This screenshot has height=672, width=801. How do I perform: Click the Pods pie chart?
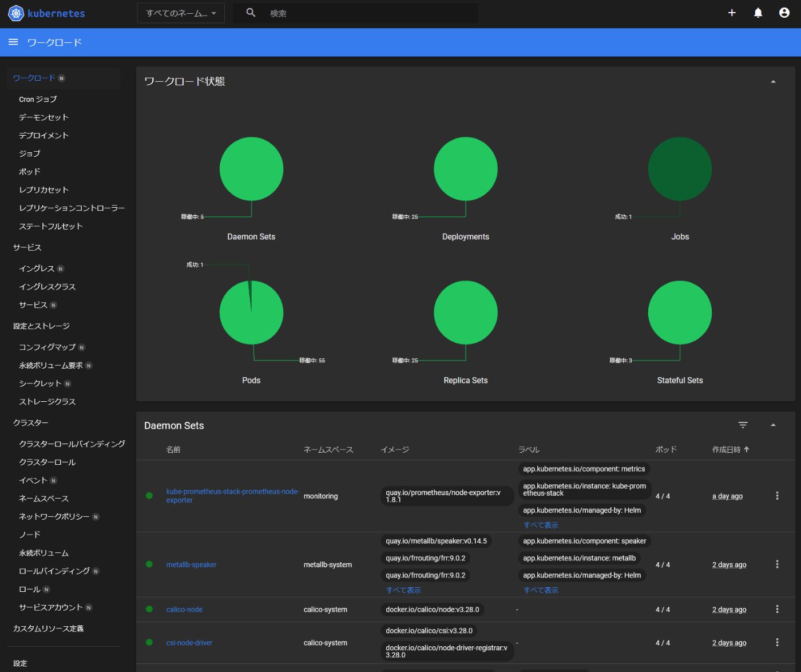click(251, 313)
